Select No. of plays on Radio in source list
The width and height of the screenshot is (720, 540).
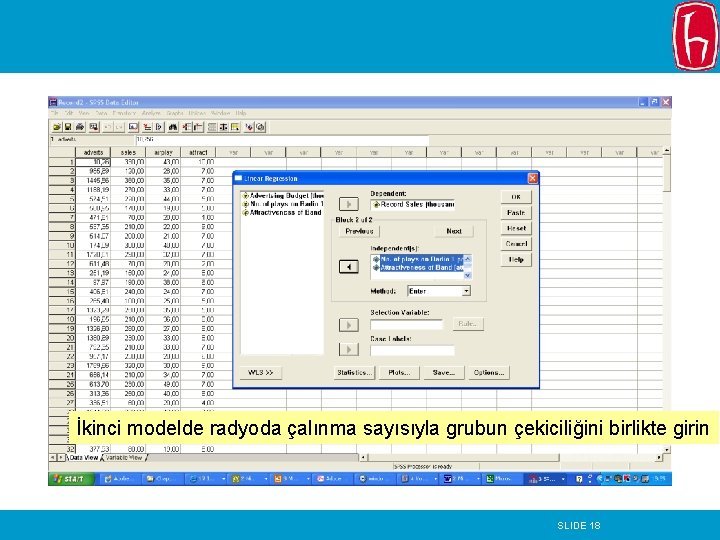click(283, 204)
